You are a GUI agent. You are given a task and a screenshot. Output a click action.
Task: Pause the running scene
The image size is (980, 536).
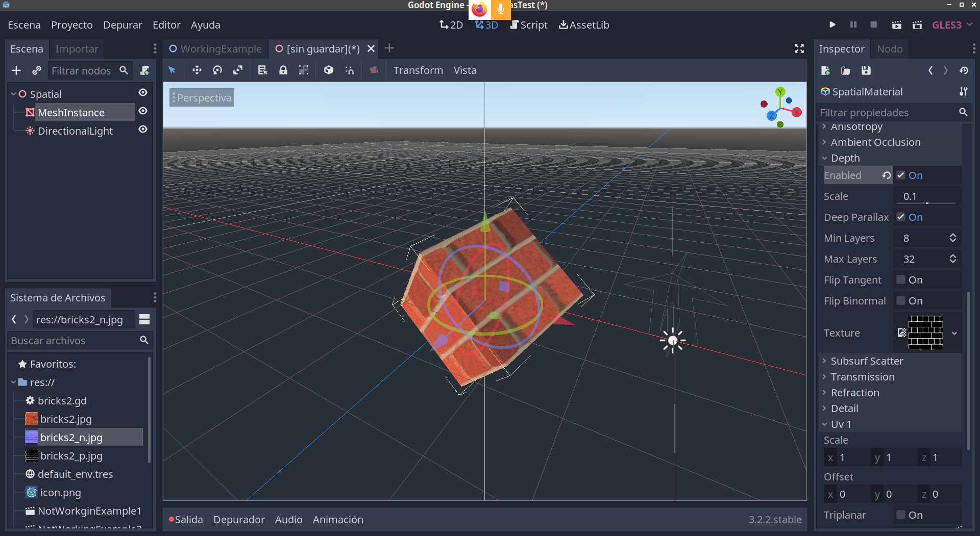(x=853, y=24)
